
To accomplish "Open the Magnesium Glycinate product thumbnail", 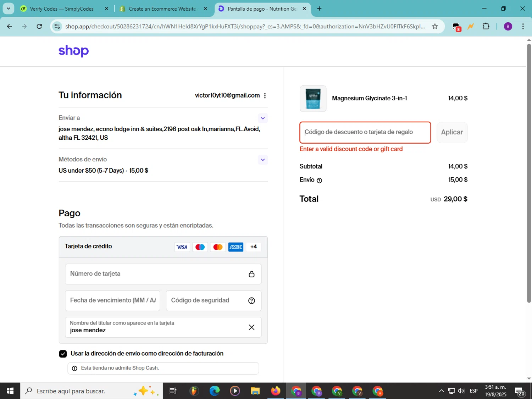I will point(313,99).
